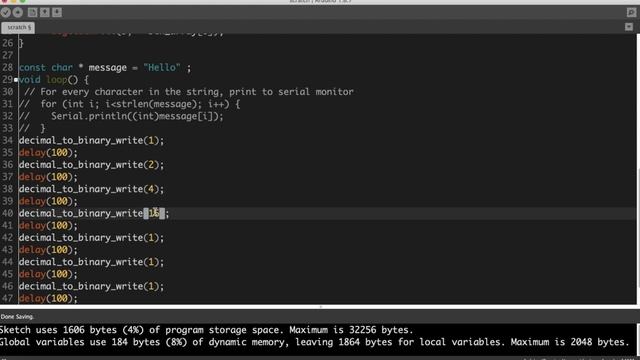This screenshot has width=640, height=360.
Task: Save the sketch with the Save icon
Action: (x=57, y=12)
